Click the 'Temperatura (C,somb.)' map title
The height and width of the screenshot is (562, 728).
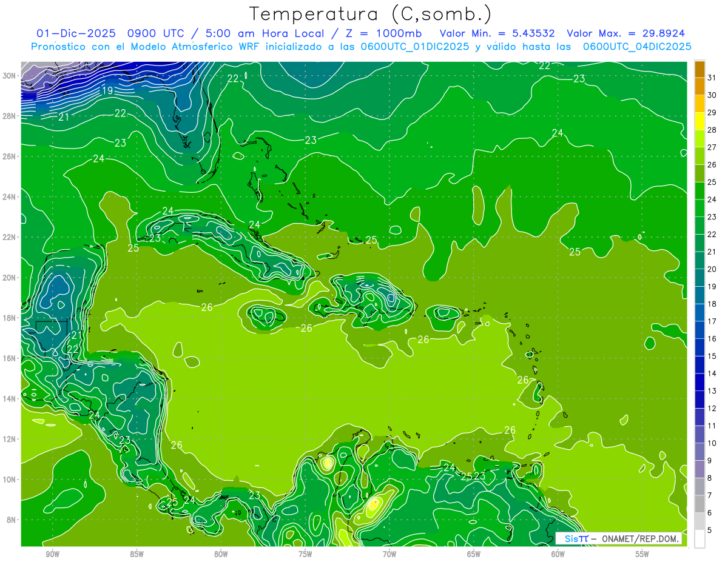[x=371, y=13]
